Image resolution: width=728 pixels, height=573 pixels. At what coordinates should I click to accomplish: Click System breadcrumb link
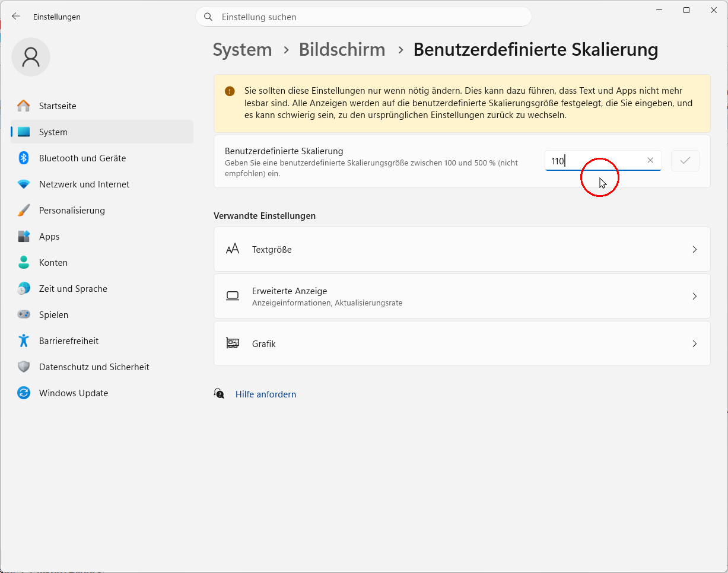coord(242,50)
